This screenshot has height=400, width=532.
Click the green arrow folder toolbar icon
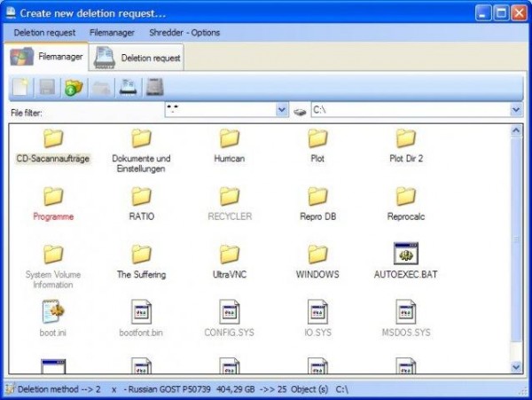(x=74, y=87)
